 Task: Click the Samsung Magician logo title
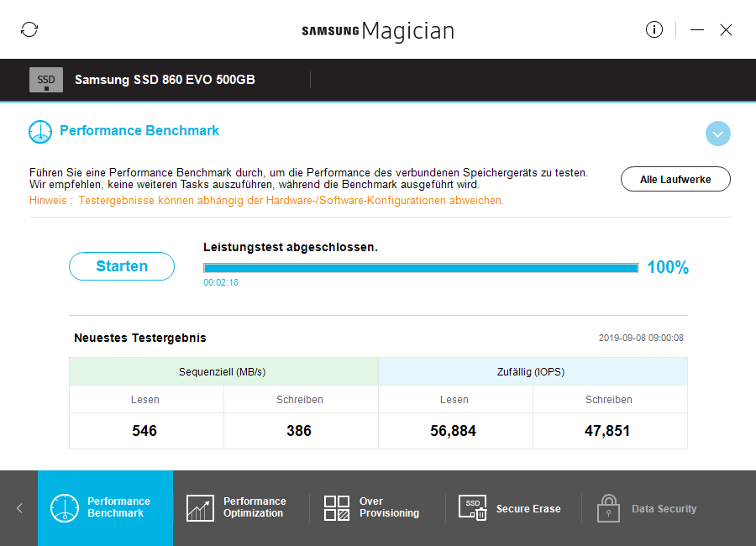click(378, 31)
